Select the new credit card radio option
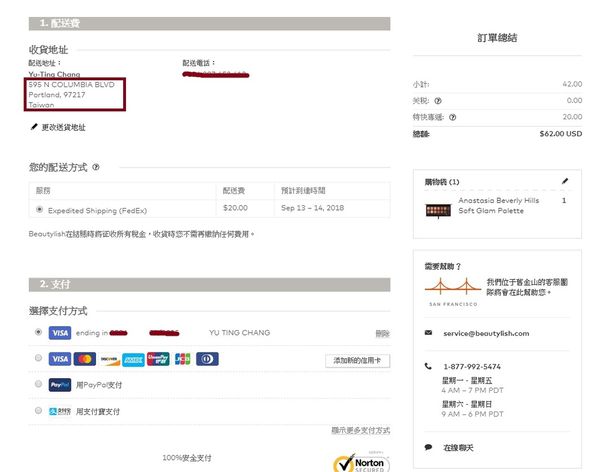The height and width of the screenshot is (472, 600). [38, 358]
